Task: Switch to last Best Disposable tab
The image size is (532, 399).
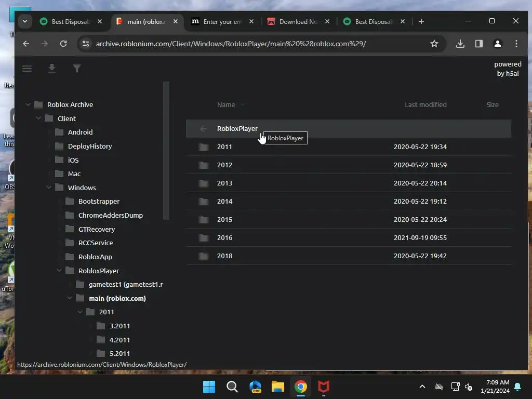Action: pyautogui.click(x=374, y=21)
